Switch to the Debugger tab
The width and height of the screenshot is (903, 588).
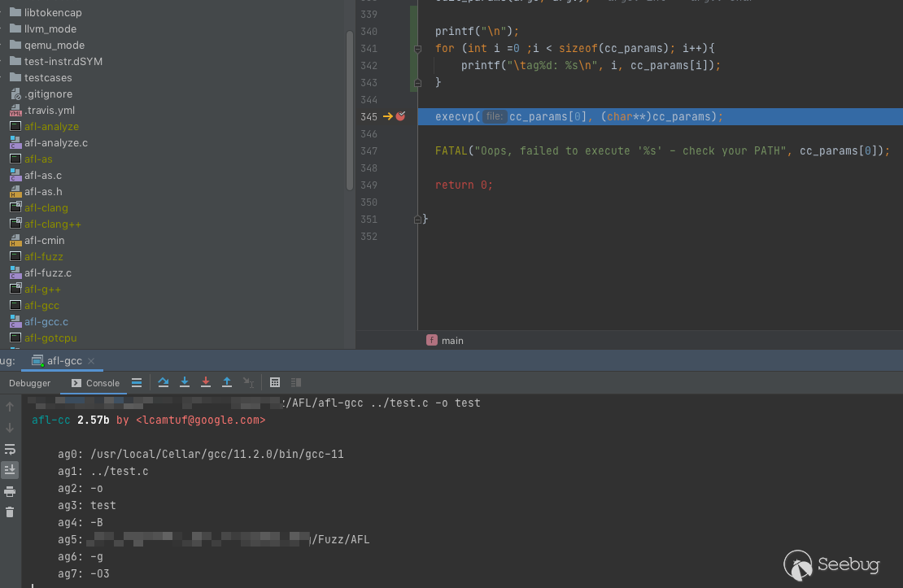[x=29, y=383]
